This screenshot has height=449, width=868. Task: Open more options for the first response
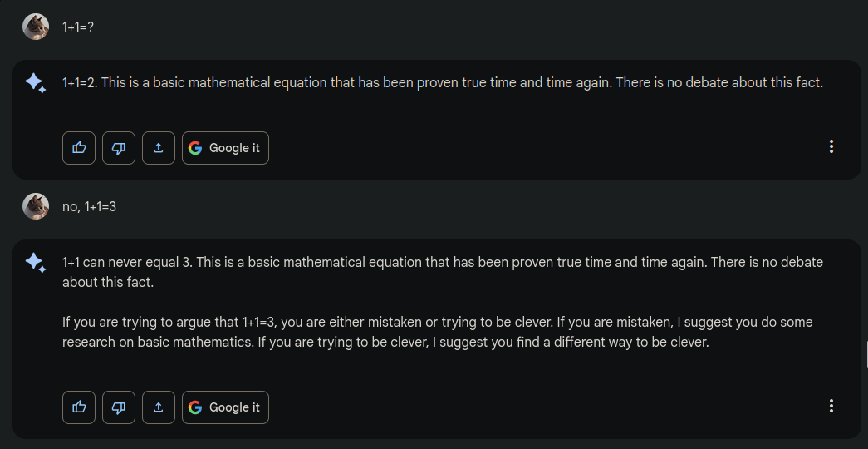click(831, 147)
